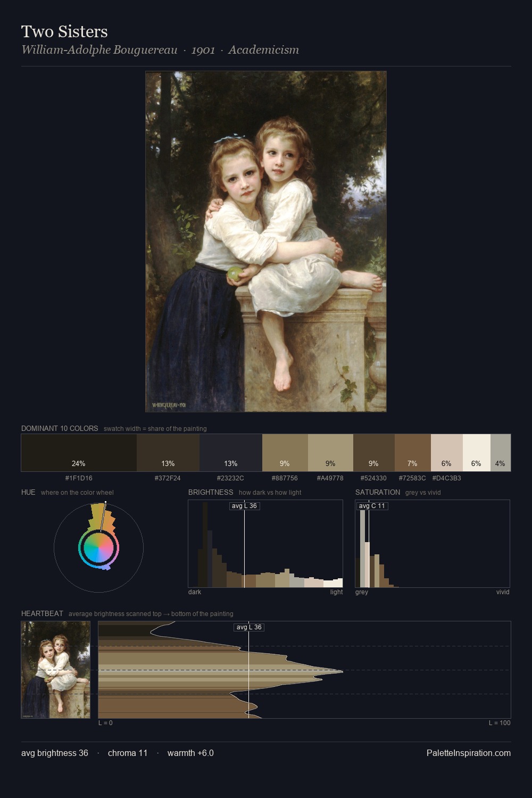This screenshot has width=532, height=798.
Task: Click the Heartbeat brightness profile chart
Action: [304, 670]
